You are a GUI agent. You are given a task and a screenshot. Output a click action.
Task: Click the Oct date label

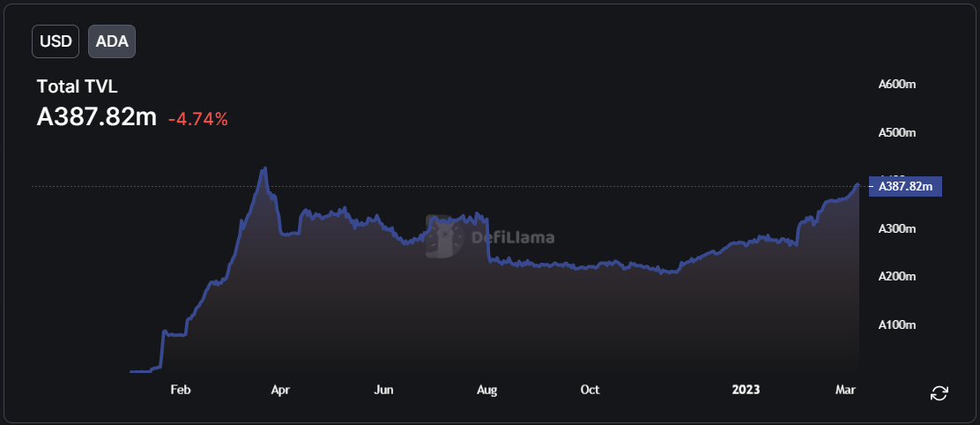[x=590, y=390]
